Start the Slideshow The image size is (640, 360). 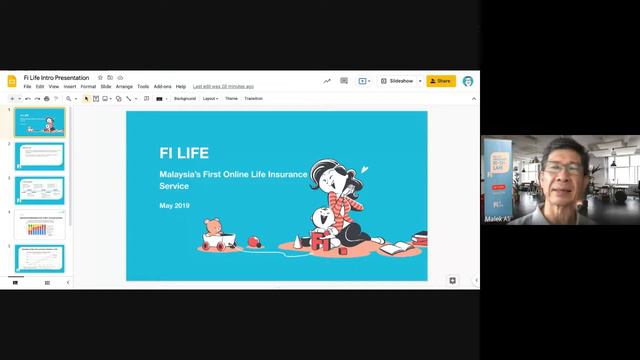coord(397,81)
